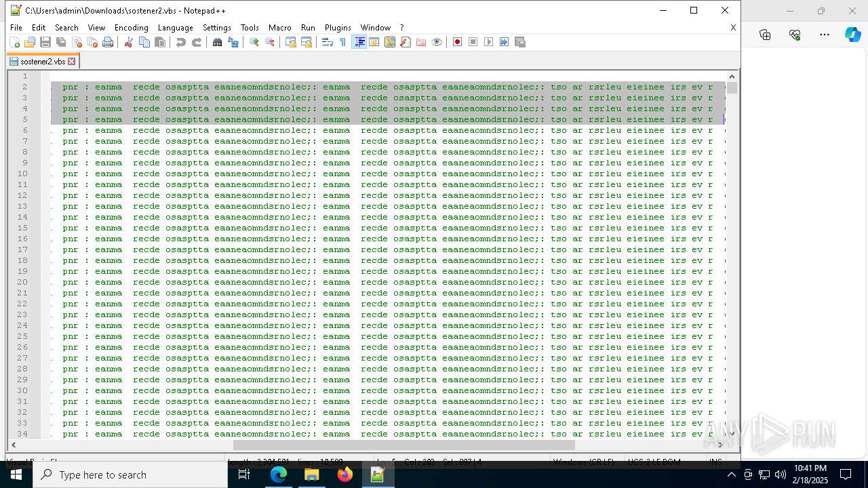Open the Search menu

tap(66, 28)
